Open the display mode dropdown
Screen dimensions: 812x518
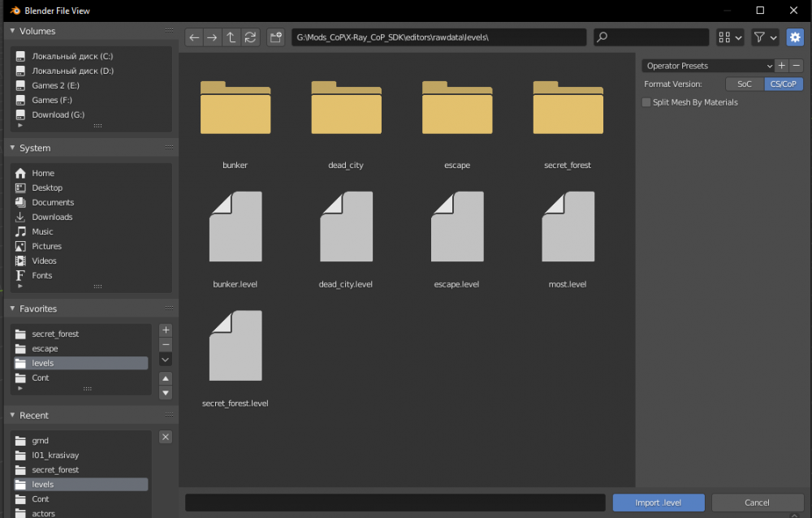pyautogui.click(x=729, y=37)
